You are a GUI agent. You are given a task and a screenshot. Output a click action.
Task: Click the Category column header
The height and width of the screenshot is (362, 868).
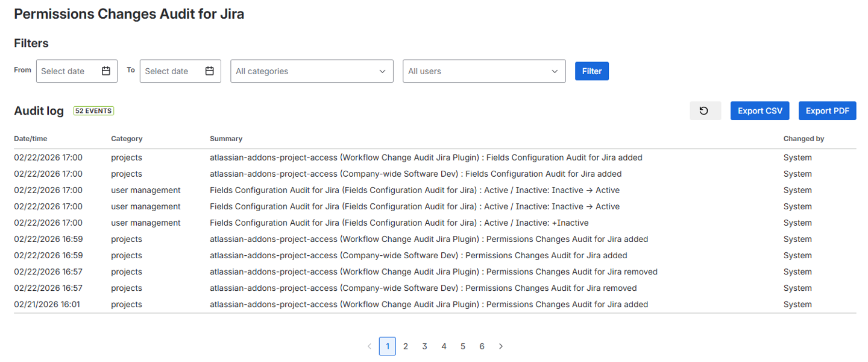pyautogui.click(x=127, y=139)
